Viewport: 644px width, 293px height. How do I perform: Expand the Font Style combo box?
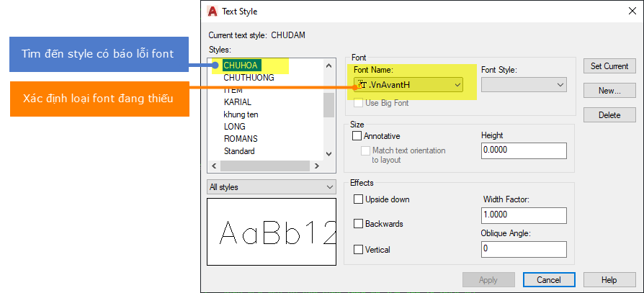[524, 85]
